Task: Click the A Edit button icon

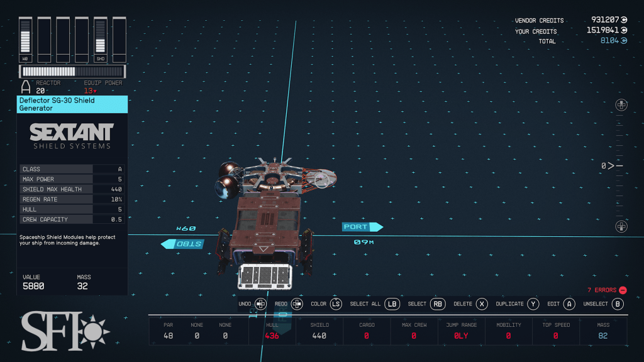Action: [x=569, y=304]
